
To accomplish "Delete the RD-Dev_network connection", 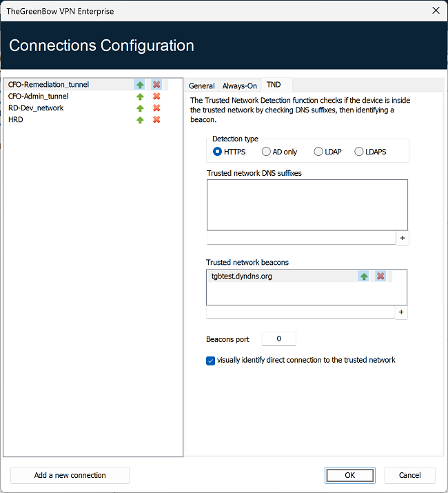I will (x=156, y=108).
